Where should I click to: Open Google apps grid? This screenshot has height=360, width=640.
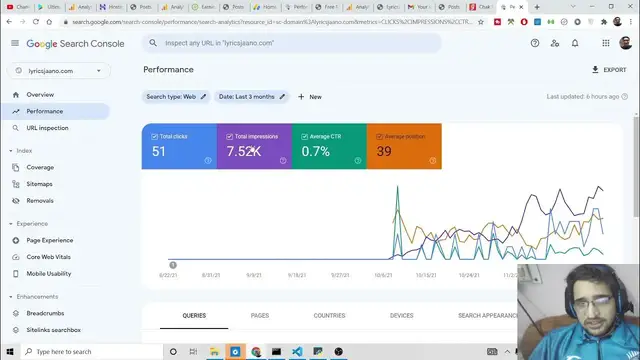(x=606, y=43)
